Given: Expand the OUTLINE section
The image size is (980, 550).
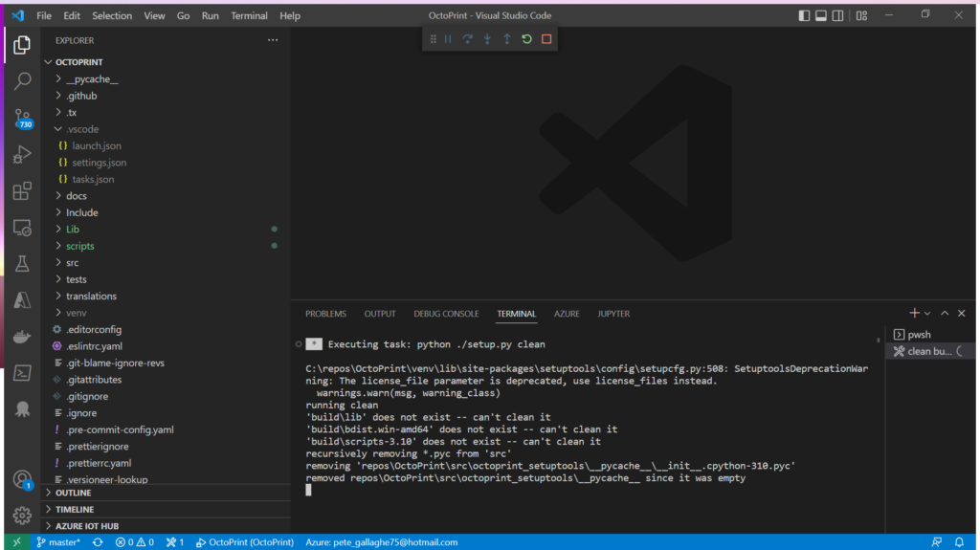Looking at the screenshot, I should coord(166,493).
